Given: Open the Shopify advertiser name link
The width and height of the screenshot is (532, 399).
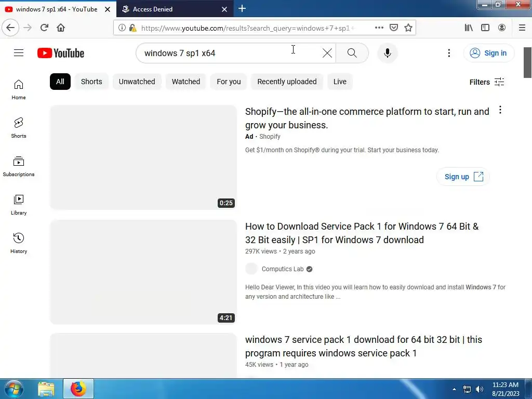Looking at the screenshot, I should point(270,137).
